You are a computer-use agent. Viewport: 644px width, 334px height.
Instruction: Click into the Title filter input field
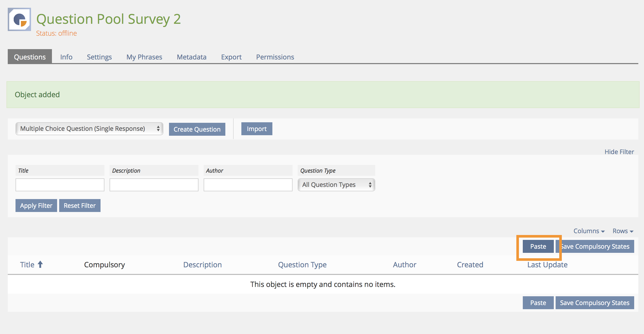point(60,185)
